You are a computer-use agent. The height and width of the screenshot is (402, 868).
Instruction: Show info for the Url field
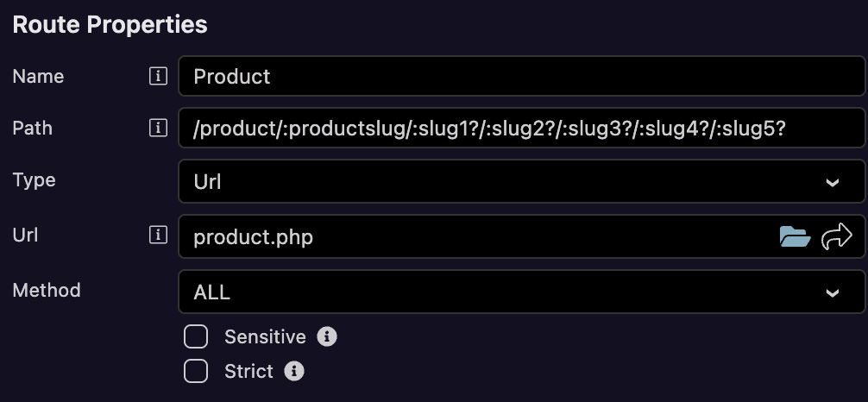157,236
